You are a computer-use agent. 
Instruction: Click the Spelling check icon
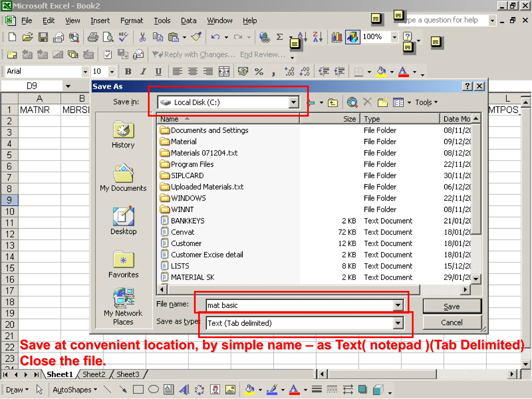click(x=123, y=37)
